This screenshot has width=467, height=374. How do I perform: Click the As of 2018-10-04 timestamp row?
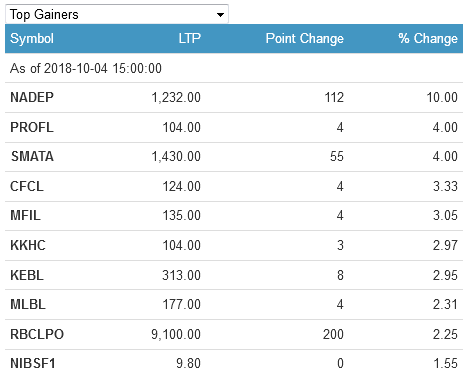tap(234, 68)
